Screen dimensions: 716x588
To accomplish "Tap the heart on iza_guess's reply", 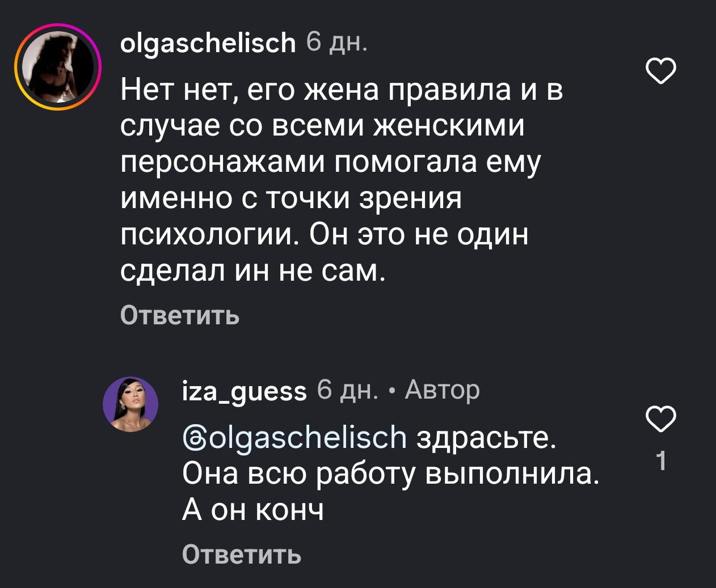I will 661,418.
